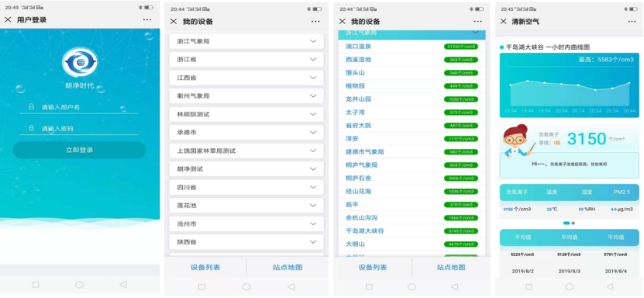Tap the 立即登录 login button
644x298 pixels.
pyautogui.click(x=79, y=150)
